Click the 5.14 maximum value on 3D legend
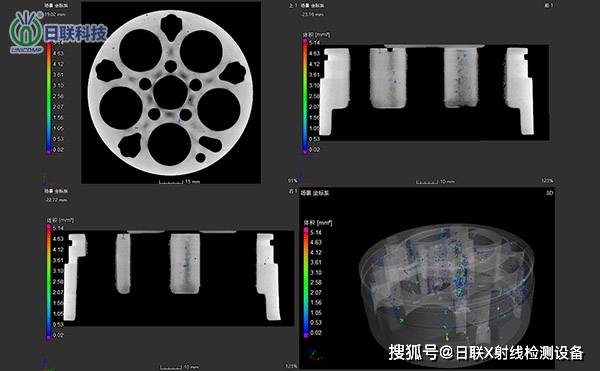Image resolution: width=600 pixels, height=371 pixels. [316, 232]
